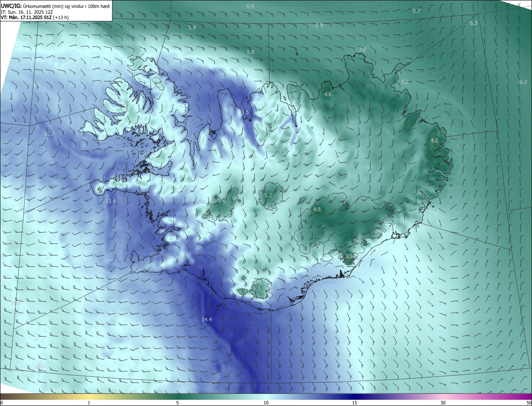
Task: Click the 0 tick on the color scale
Action: 2,403
